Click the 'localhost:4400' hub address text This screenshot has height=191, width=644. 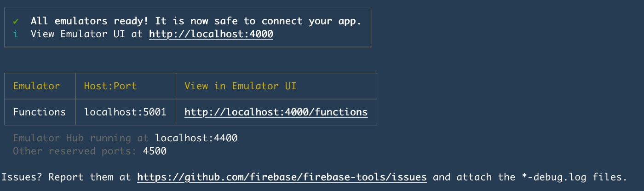point(196,138)
